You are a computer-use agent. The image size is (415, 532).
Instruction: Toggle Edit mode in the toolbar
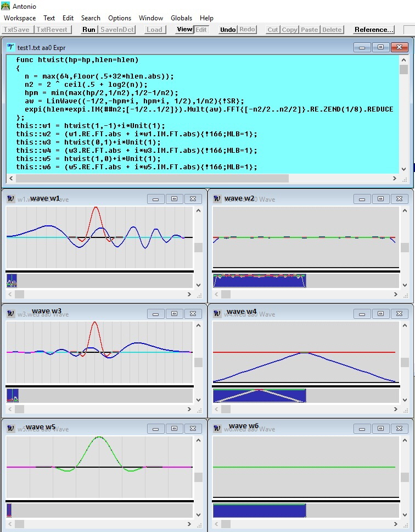click(201, 29)
